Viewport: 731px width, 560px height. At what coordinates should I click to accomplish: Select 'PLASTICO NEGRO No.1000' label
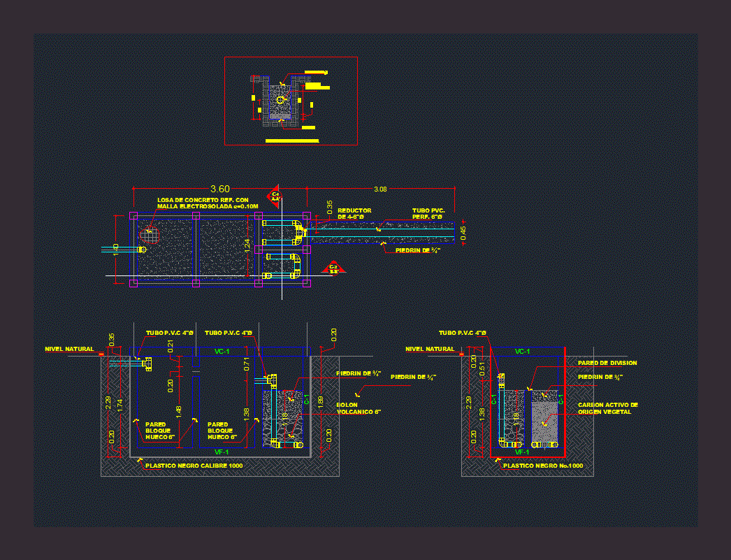point(543,466)
